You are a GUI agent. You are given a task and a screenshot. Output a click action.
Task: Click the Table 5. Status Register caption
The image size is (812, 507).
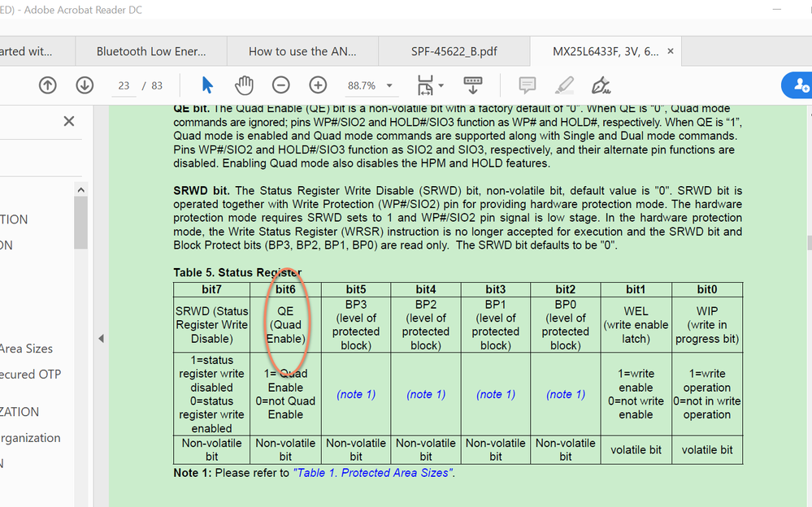[x=237, y=272]
